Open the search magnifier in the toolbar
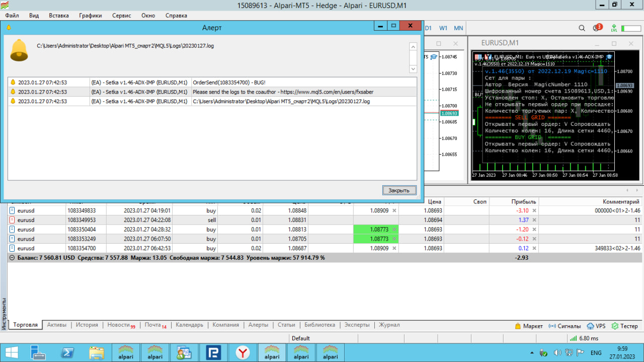 tap(582, 28)
